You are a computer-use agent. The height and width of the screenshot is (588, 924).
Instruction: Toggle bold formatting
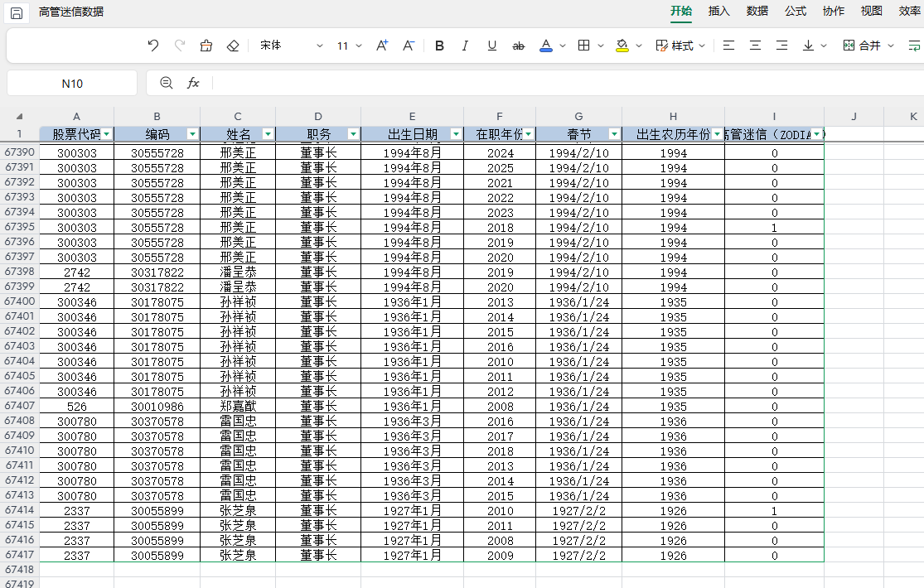[x=439, y=46]
